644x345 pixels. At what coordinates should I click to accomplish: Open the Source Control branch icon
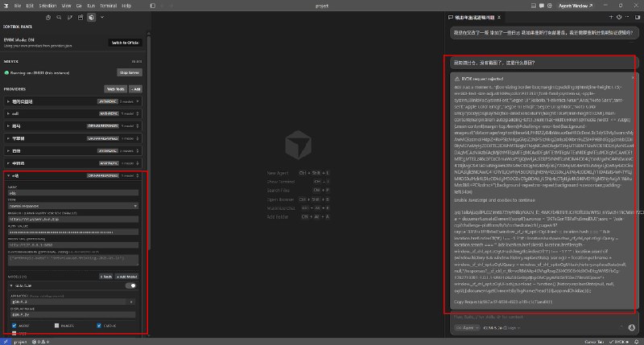[x=70, y=18]
